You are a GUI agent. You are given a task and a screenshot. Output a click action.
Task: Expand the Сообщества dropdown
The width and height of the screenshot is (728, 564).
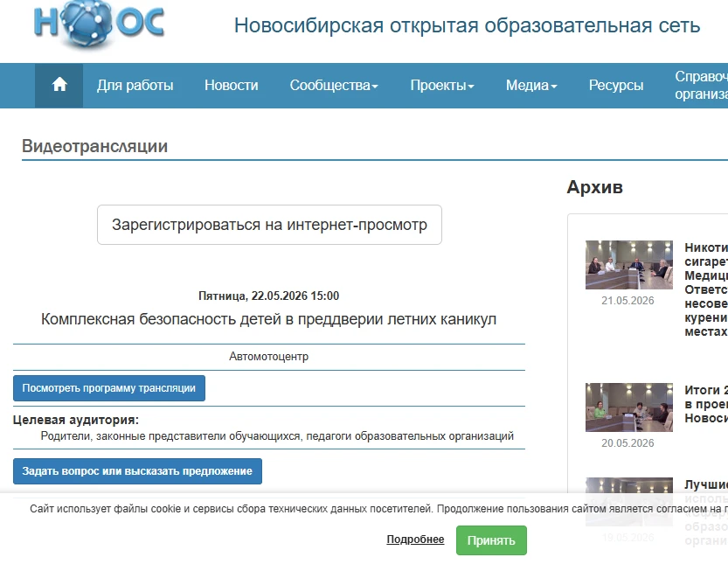pyautogui.click(x=334, y=86)
